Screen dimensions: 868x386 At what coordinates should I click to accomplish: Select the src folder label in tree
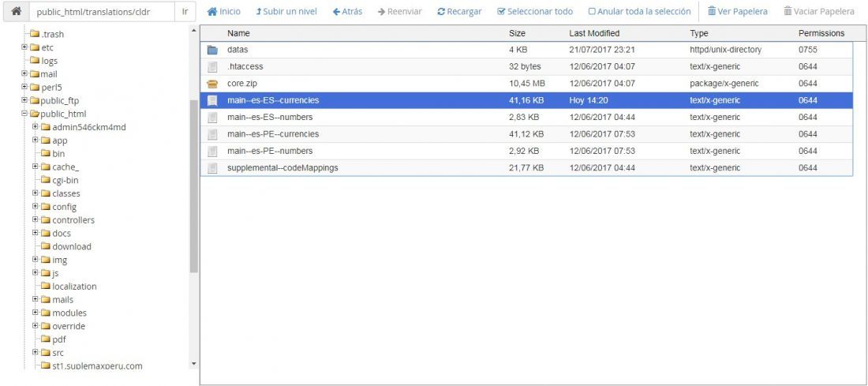58,353
